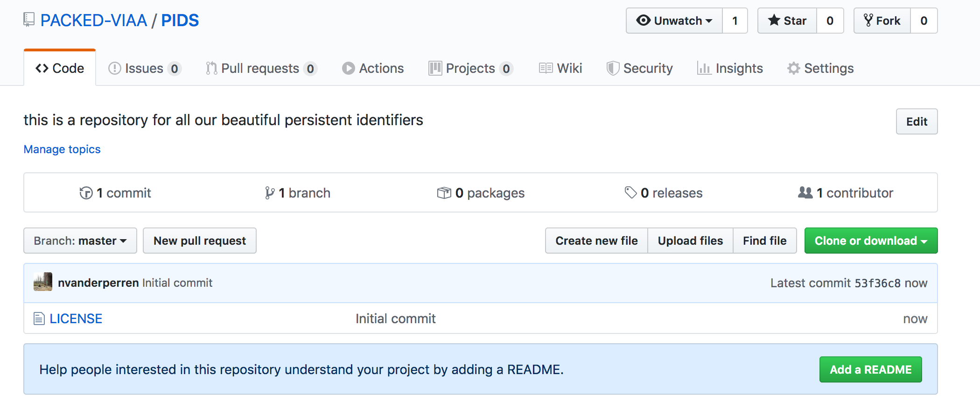Go to the Insights tab
This screenshot has width=980, height=411.
pos(730,68)
